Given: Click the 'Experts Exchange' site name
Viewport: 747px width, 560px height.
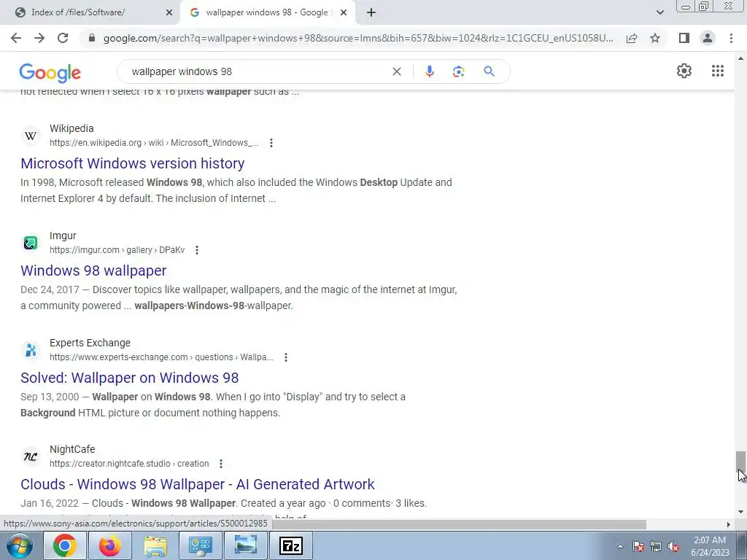Looking at the screenshot, I should (x=90, y=343).
